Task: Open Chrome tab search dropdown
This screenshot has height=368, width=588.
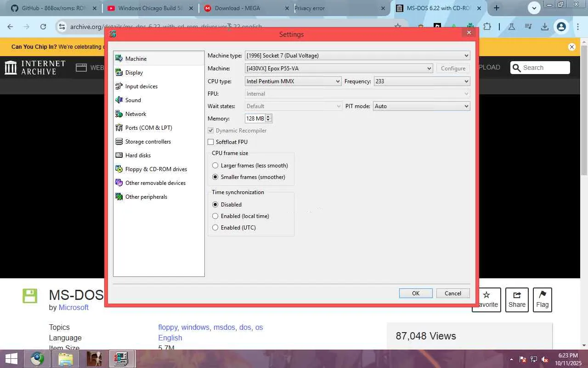Action: [x=534, y=8]
